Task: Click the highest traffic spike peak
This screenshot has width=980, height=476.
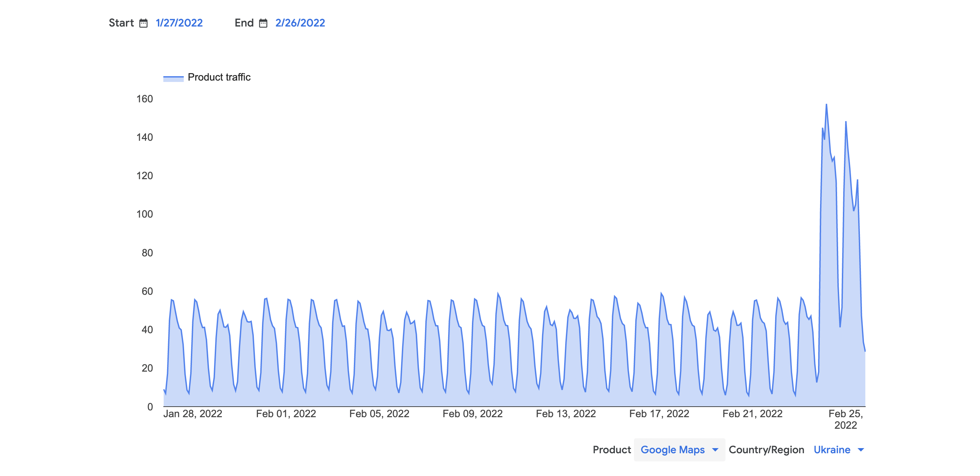Action: click(x=826, y=105)
